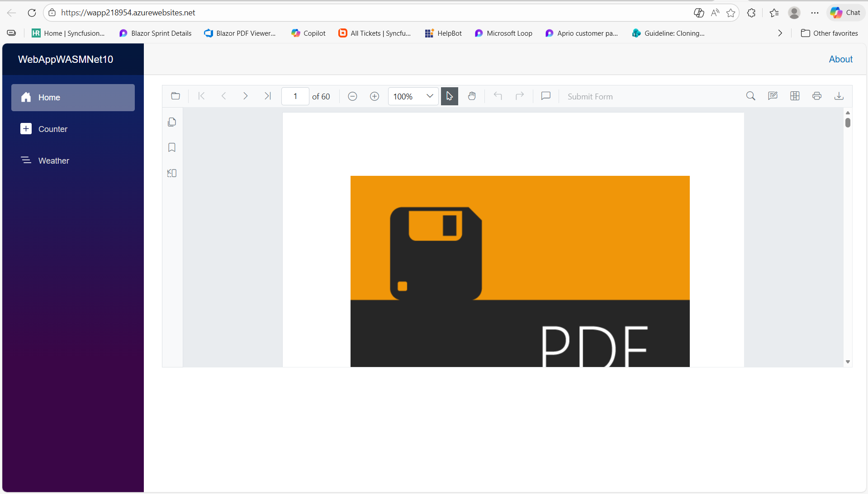Enable the pan hand tool

pyautogui.click(x=472, y=96)
